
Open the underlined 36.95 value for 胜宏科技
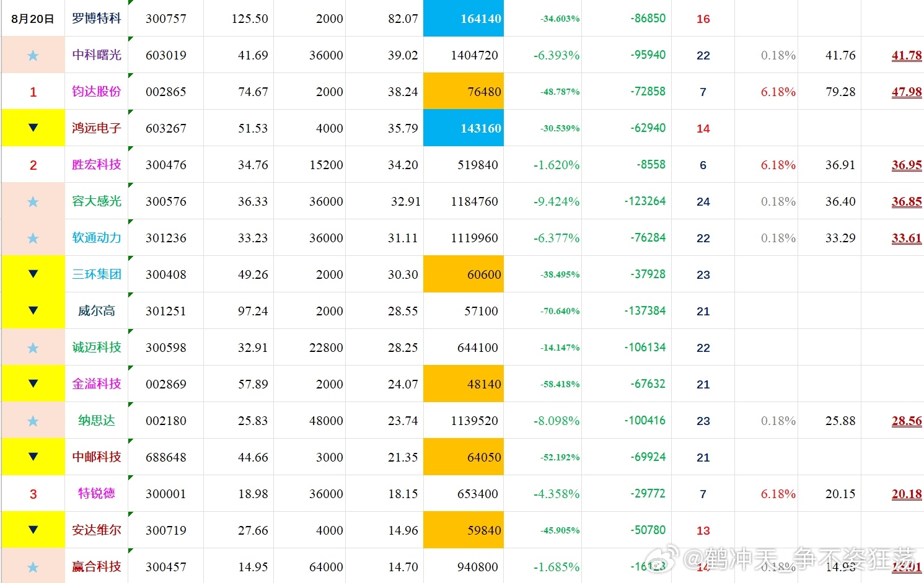pos(907,165)
